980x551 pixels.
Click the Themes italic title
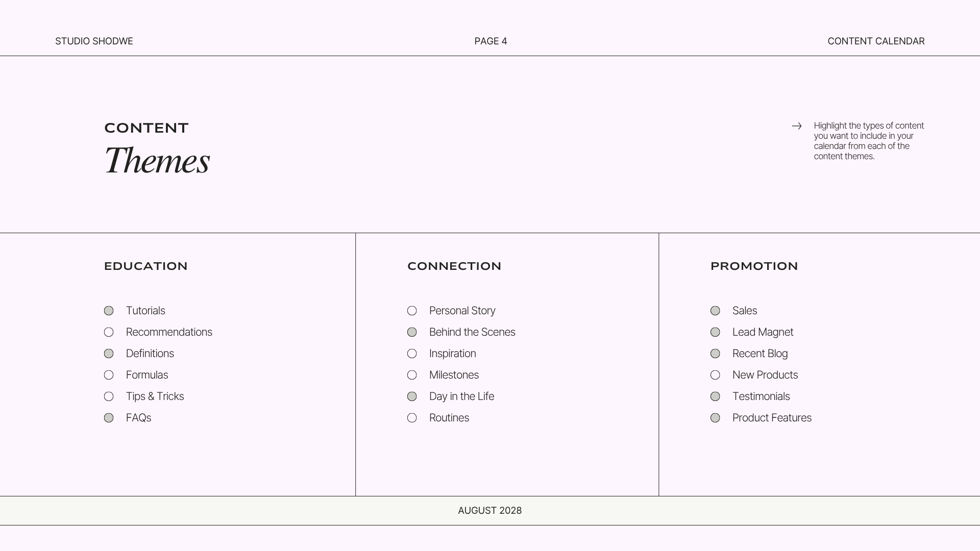click(157, 160)
